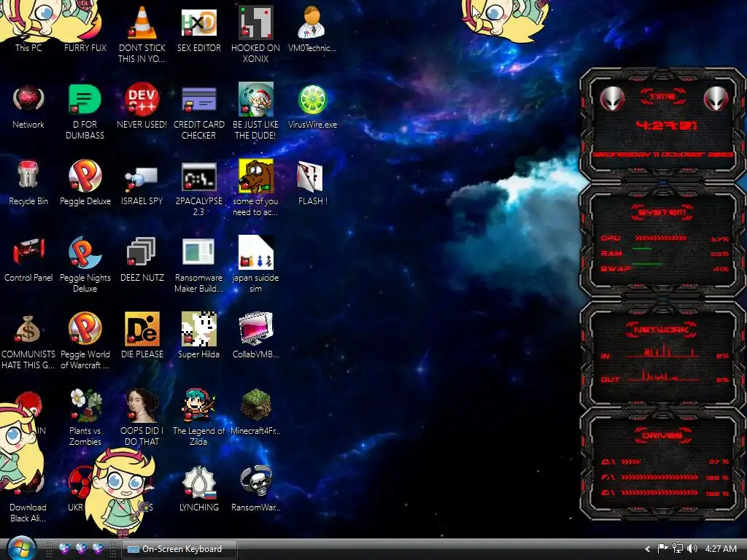Open the Action Center flag tray icon

662,548
